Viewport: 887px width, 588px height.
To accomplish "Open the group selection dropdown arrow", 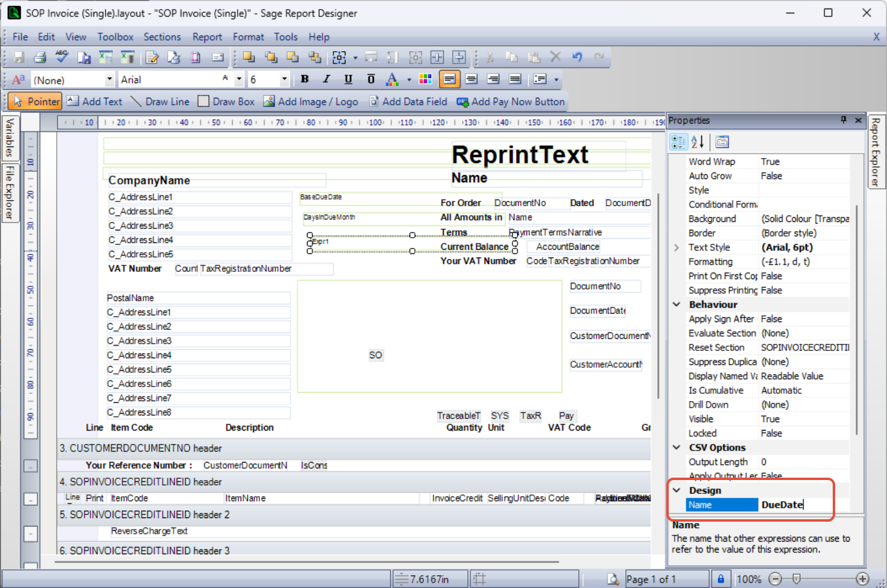I will 355,58.
